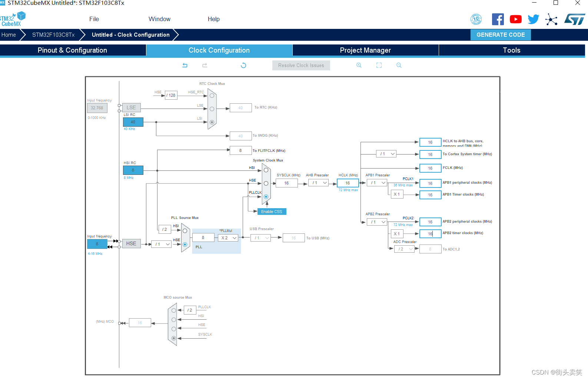Zoom in on the clock diagram

point(359,65)
